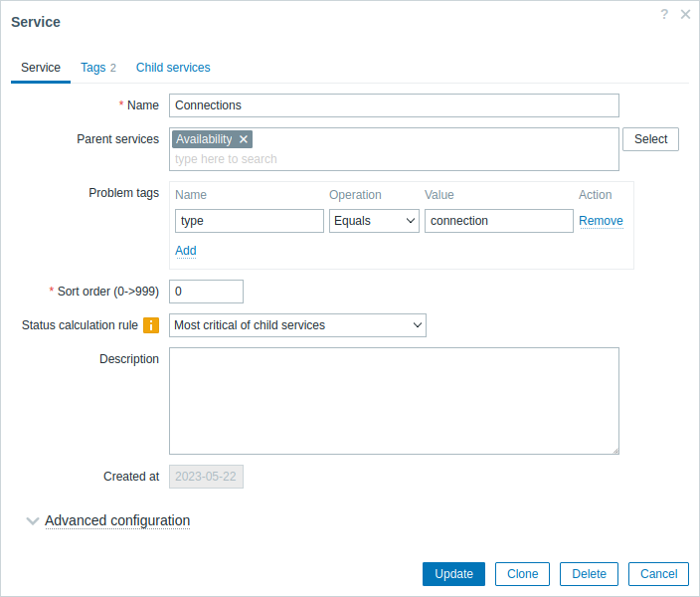Click into the Description text area
The height and width of the screenshot is (597, 700).
tap(394, 401)
